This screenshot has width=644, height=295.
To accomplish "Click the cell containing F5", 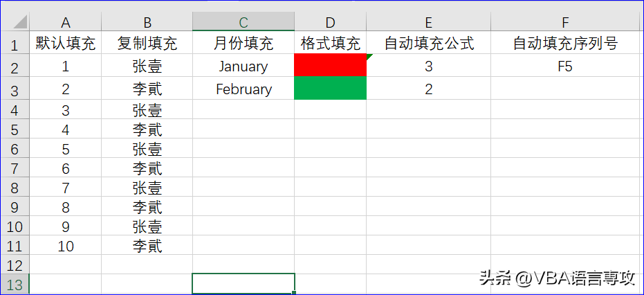I will (565, 66).
